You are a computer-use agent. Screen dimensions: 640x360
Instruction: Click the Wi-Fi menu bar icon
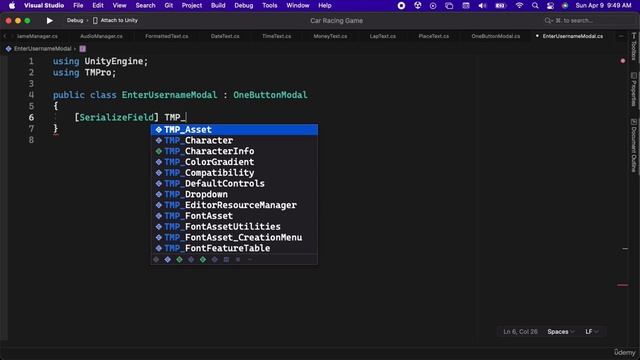tap(519, 6)
